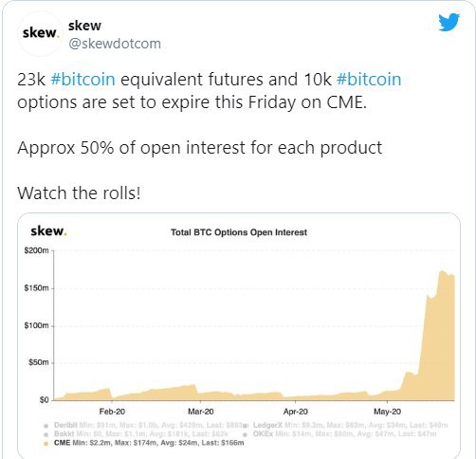Open the @skewdotcom handle

(115, 44)
